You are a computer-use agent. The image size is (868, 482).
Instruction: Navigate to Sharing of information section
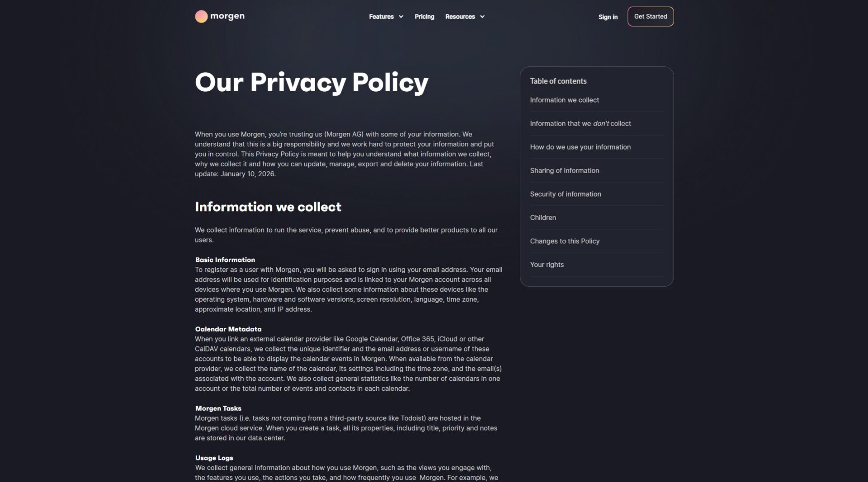click(x=564, y=171)
